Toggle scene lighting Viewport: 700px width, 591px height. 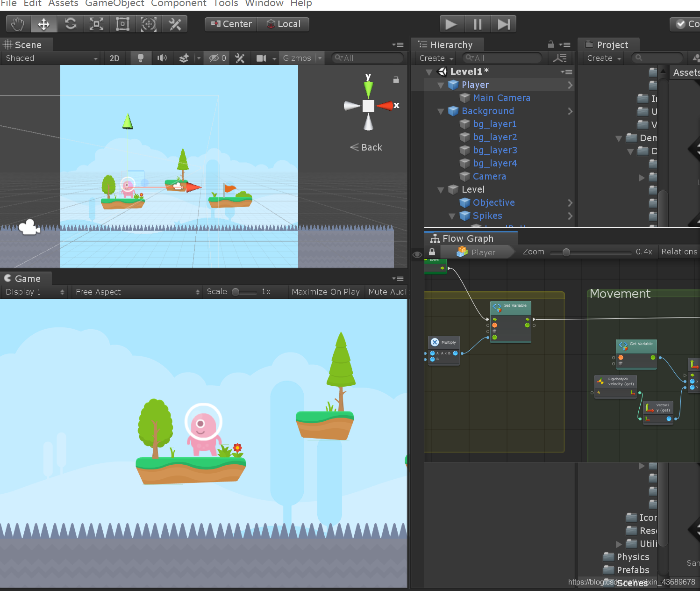coord(140,58)
